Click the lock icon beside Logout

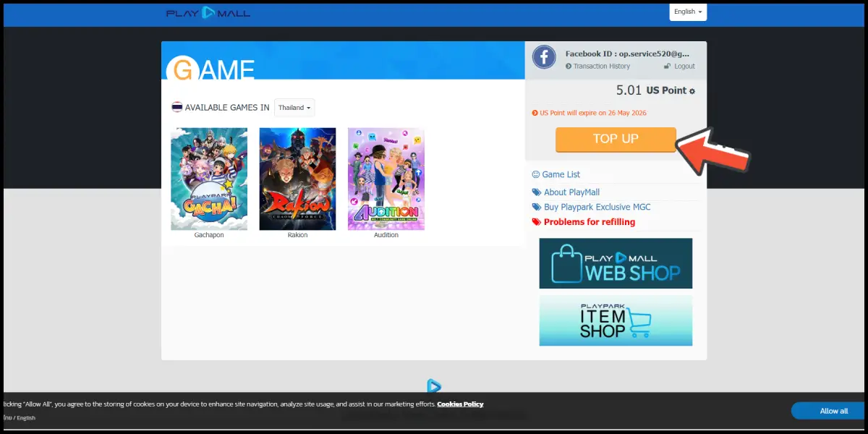[668, 67]
